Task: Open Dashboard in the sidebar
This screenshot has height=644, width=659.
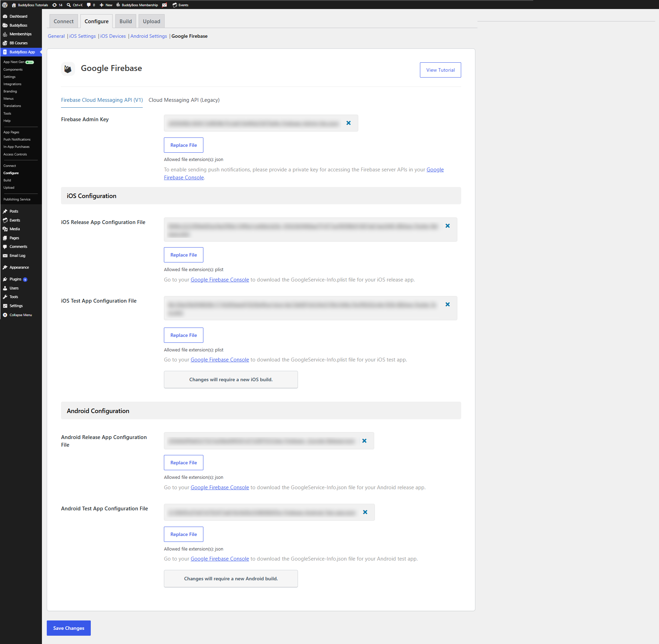Action: pyautogui.click(x=18, y=16)
